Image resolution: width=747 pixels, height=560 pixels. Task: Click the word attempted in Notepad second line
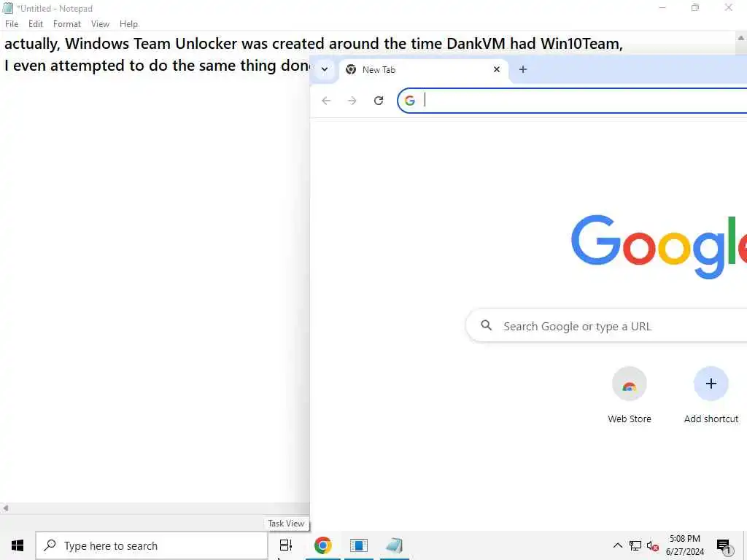88,66
